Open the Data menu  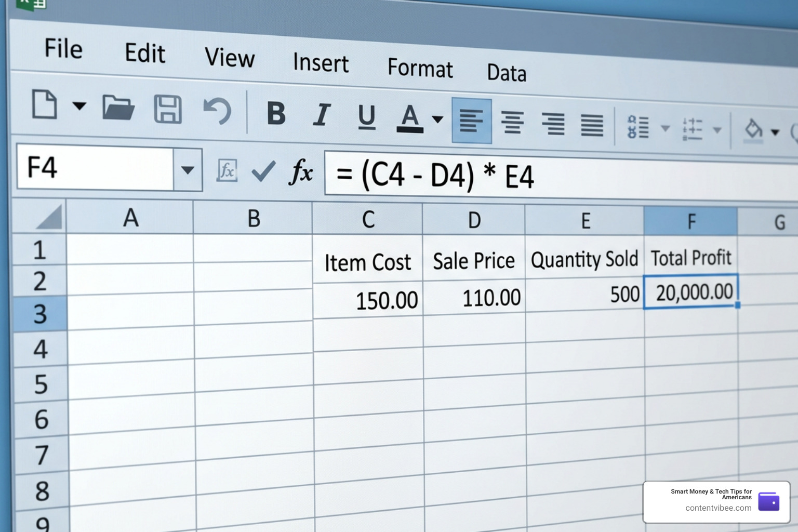pos(507,73)
